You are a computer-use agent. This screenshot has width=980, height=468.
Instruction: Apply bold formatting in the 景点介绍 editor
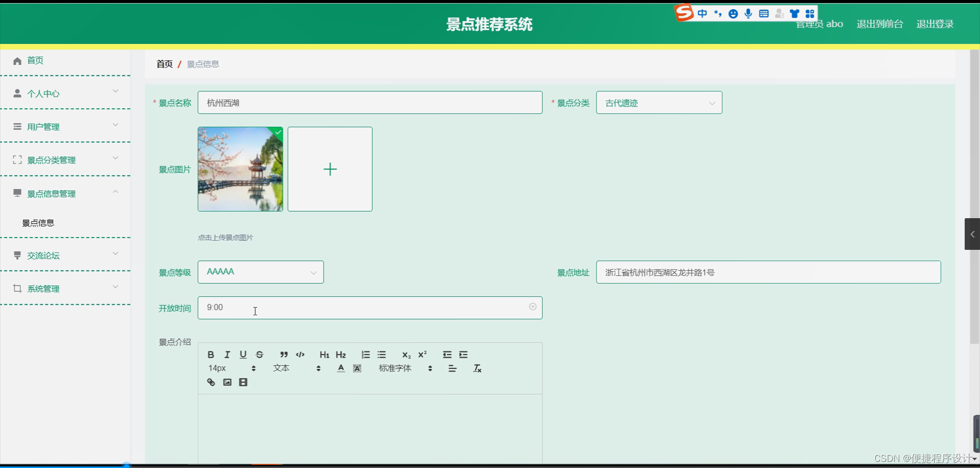[x=211, y=355]
